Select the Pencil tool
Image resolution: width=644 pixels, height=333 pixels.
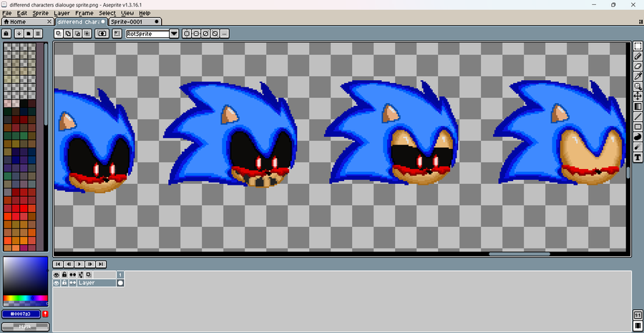(638, 57)
